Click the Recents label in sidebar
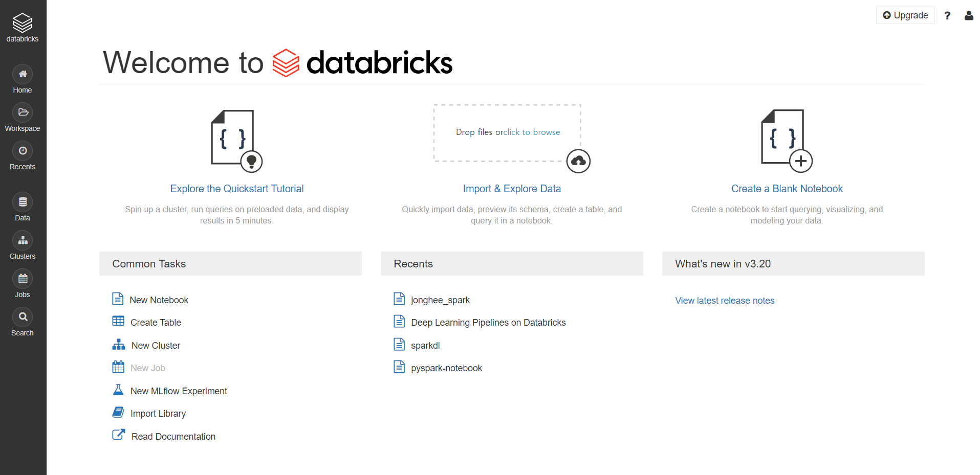Viewport: 980px width, 475px height. [x=23, y=167]
